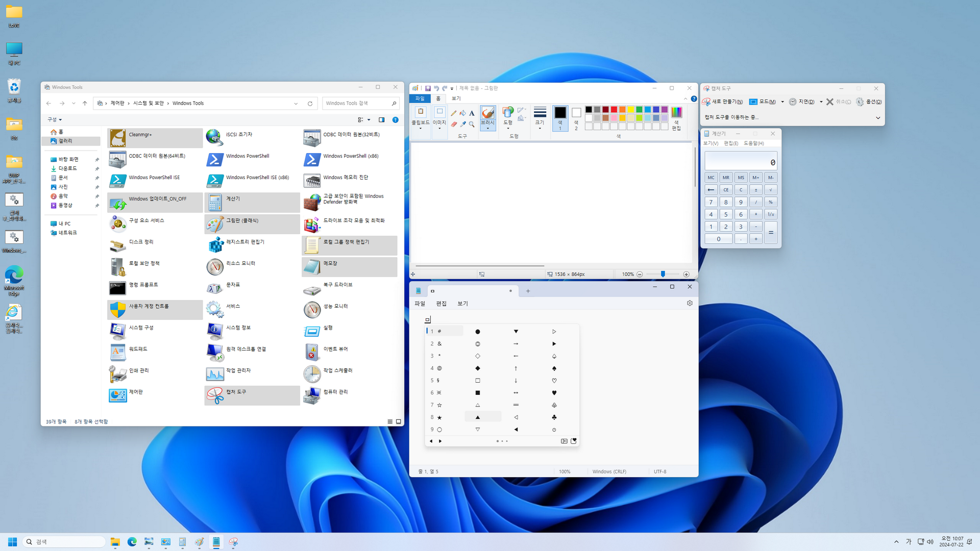Choose the Text tool in Paint
The width and height of the screenshot is (980, 551).
pyautogui.click(x=472, y=113)
